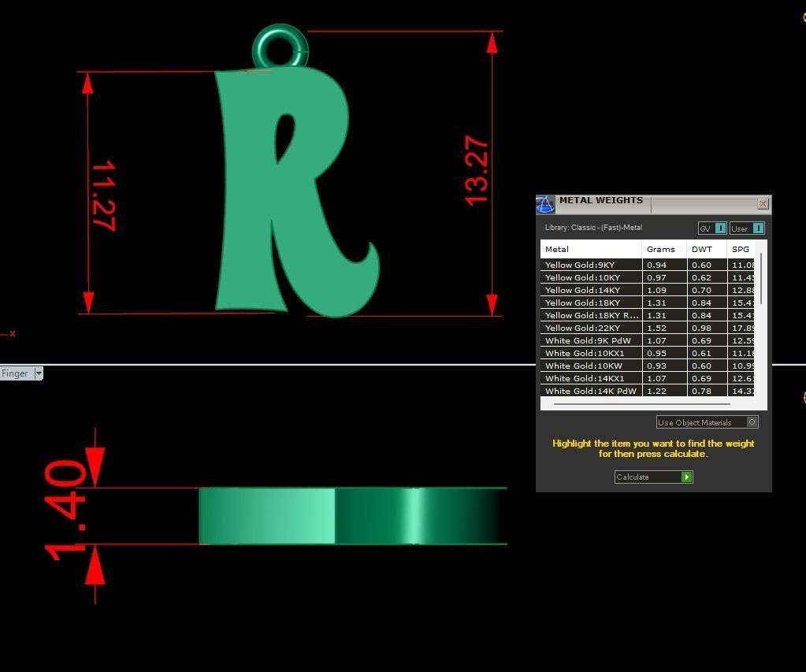This screenshot has height=672, width=806.
Task: Click the DWT column header
Action: [x=707, y=249]
